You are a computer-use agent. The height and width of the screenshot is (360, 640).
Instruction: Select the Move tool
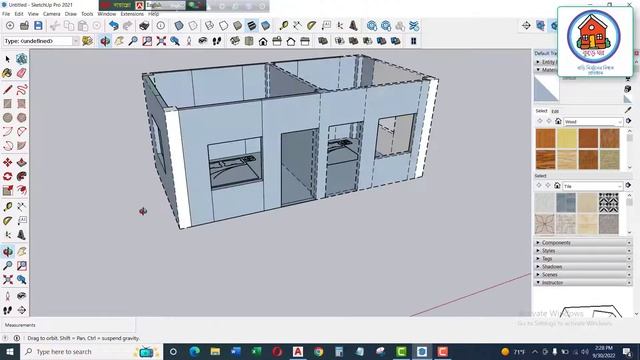pos(7,162)
